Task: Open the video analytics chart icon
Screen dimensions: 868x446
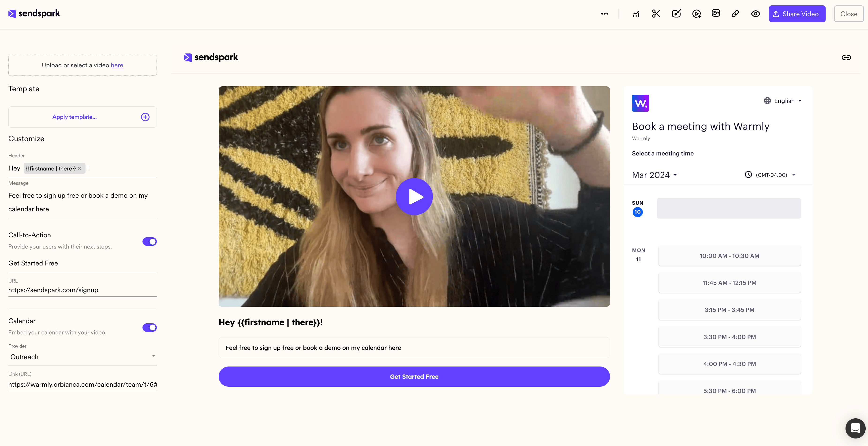Action: click(636, 14)
